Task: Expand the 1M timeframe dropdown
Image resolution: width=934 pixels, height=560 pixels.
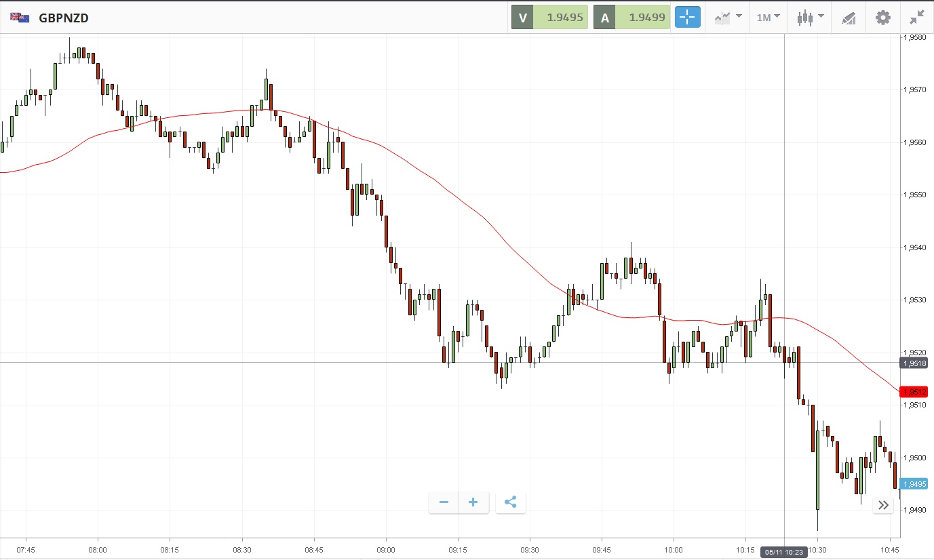Action: (768, 18)
